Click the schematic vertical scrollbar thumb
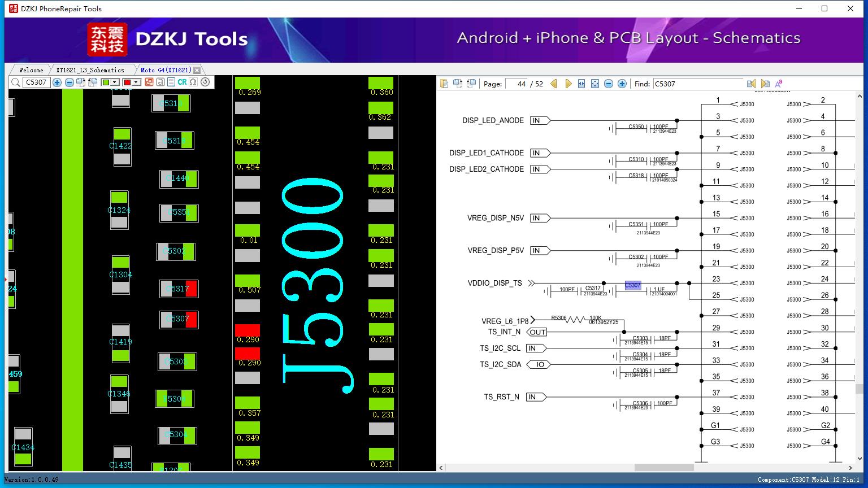The width and height of the screenshot is (868, 488). pos(859,389)
